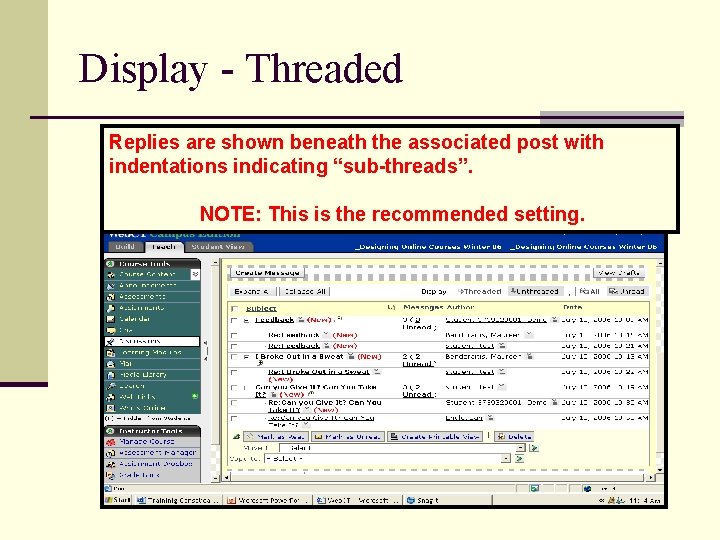Open the Web Links tool icon
The image size is (720, 540).
[111, 397]
